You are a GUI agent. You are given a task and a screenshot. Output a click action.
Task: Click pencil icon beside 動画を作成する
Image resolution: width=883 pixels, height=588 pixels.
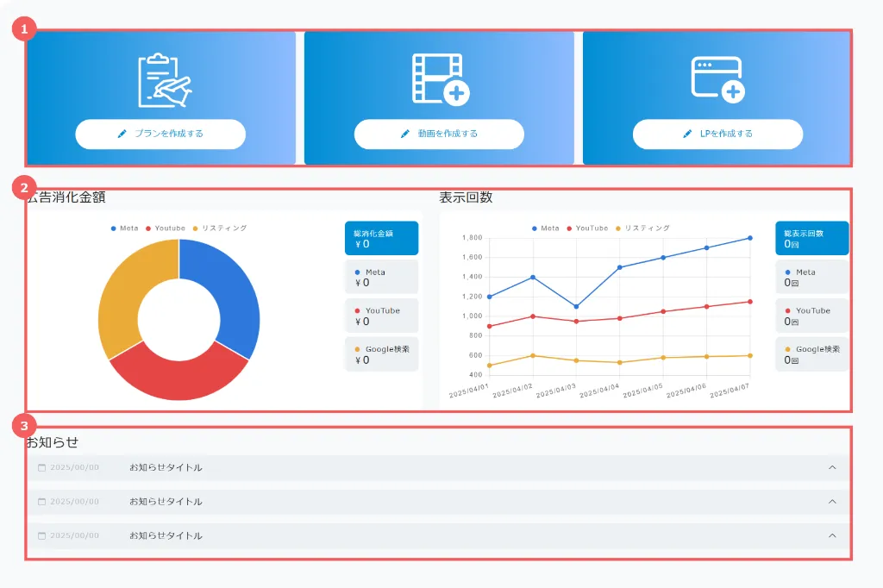tap(404, 134)
